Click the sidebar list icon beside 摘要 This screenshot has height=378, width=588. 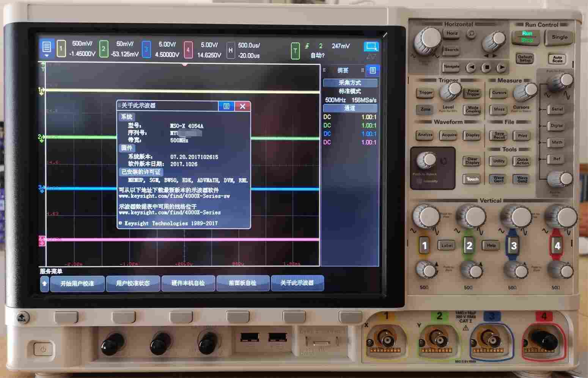[x=373, y=71]
